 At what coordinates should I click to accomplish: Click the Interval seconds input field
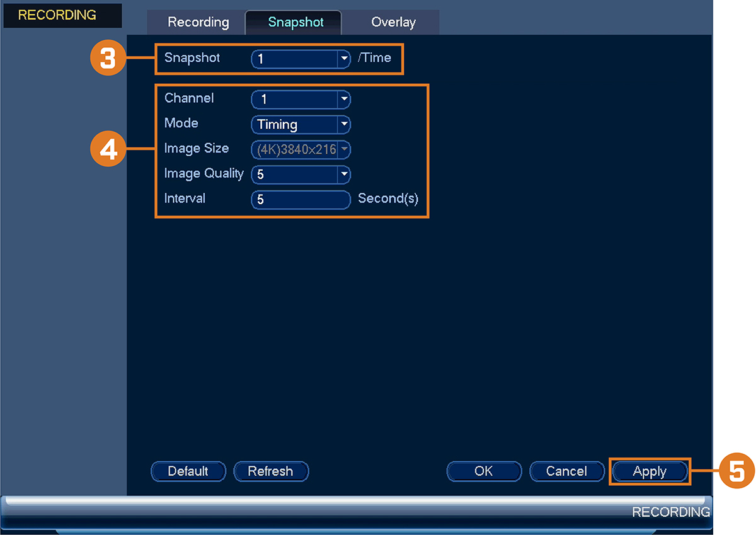point(301,200)
